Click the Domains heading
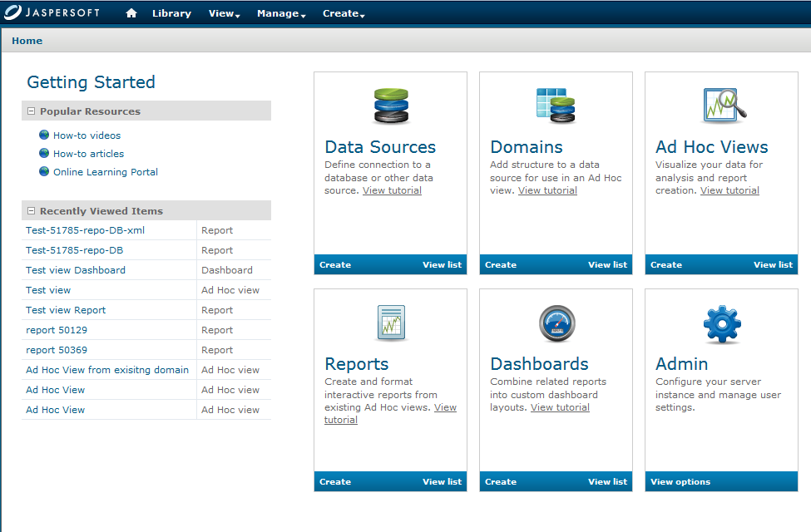 coord(527,147)
